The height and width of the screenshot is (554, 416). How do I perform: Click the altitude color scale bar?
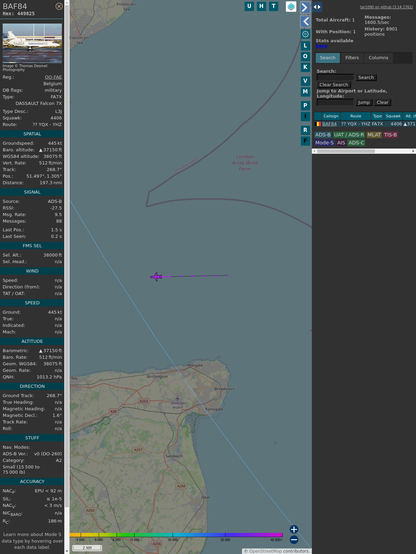pos(176,535)
